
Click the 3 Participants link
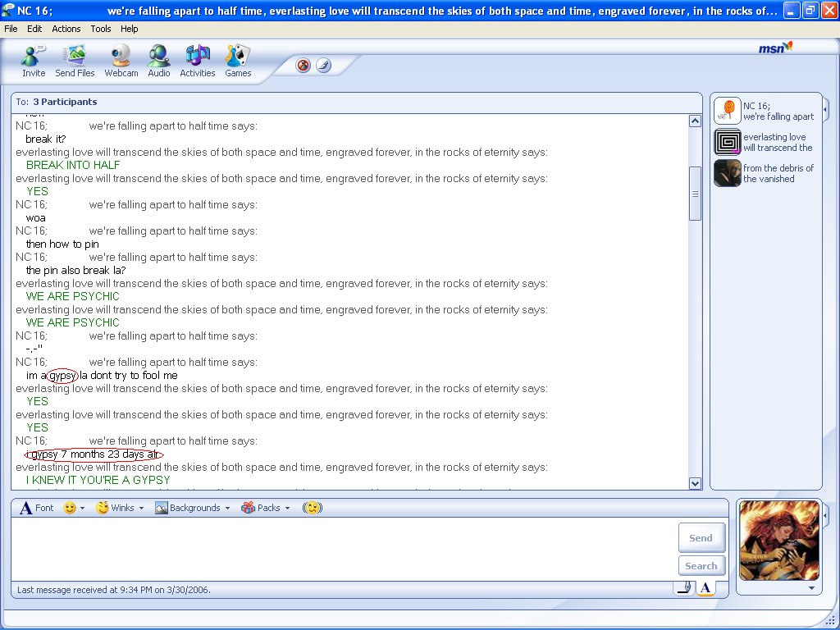coord(65,102)
